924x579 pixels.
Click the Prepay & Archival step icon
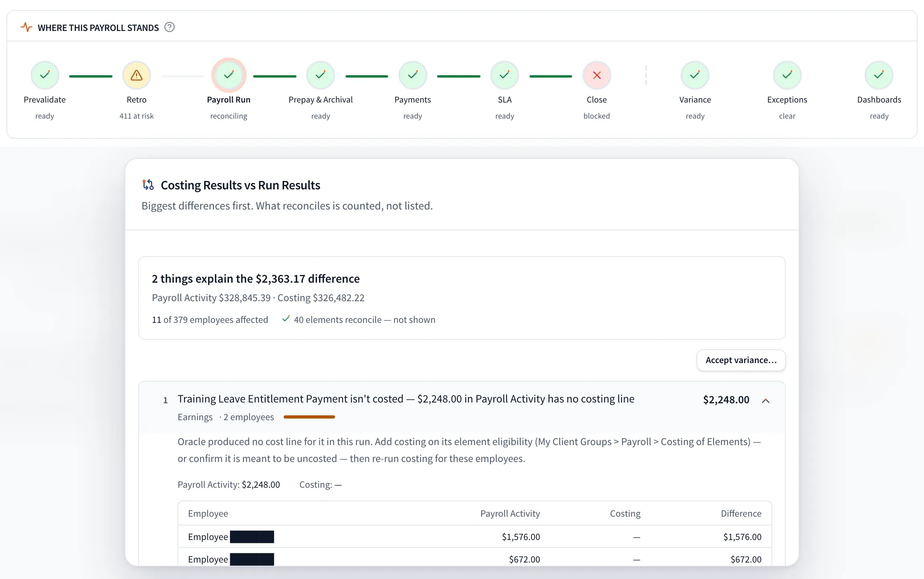pos(320,75)
